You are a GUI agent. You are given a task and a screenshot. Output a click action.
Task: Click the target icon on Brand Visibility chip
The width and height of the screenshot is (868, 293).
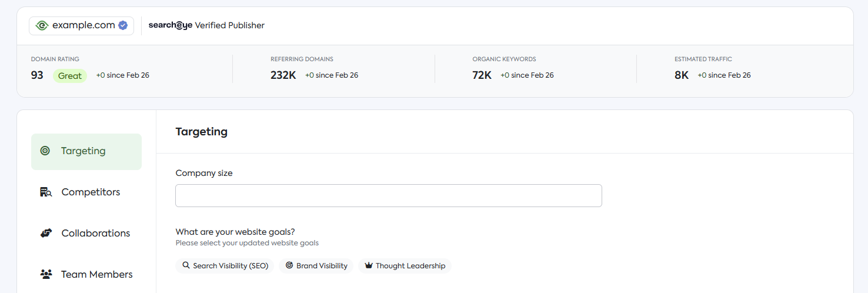click(x=289, y=265)
